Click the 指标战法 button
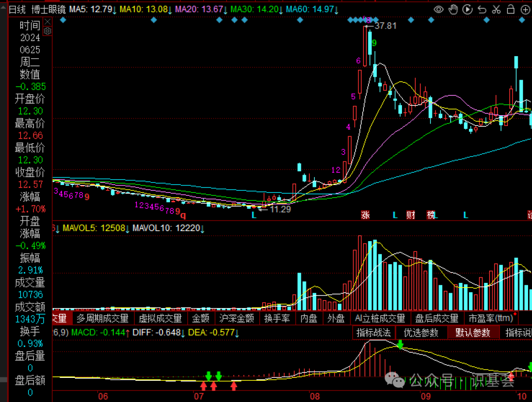 (373, 333)
